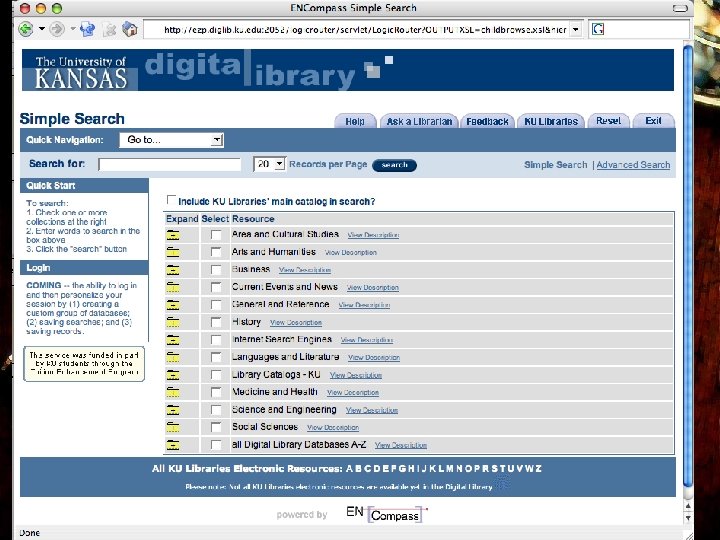Click the toolbar toggle pill in title bar
The height and width of the screenshot is (540, 720).
click(x=680, y=8)
